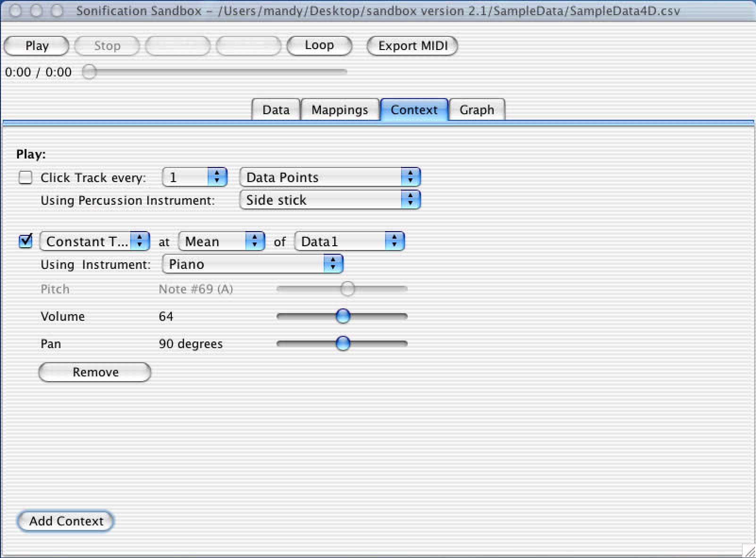Viewport: 756px width, 558px height.
Task: Click the window resize grip corner
Action: tap(749, 551)
